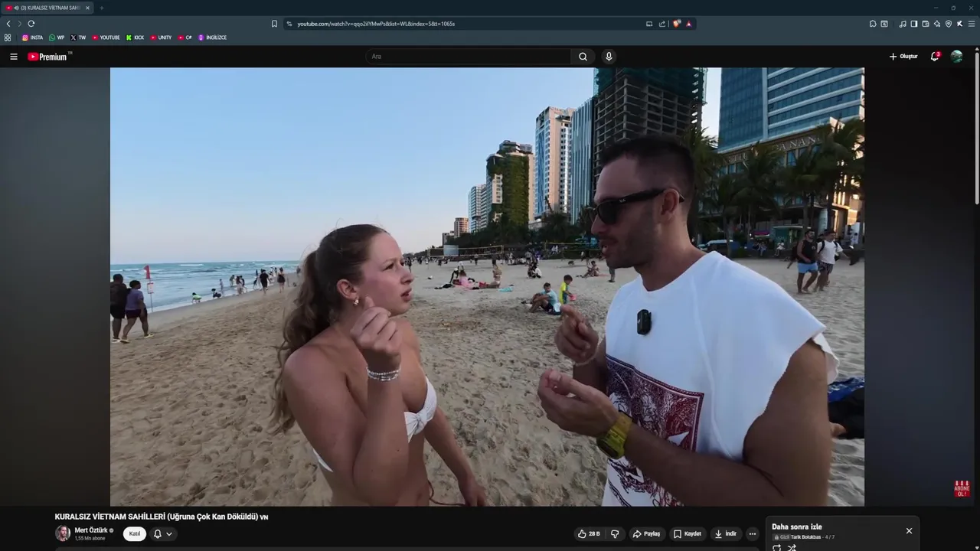Image resolution: width=980 pixels, height=551 pixels.
Task: Start voice search with microphone icon
Action: click(x=609, y=57)
